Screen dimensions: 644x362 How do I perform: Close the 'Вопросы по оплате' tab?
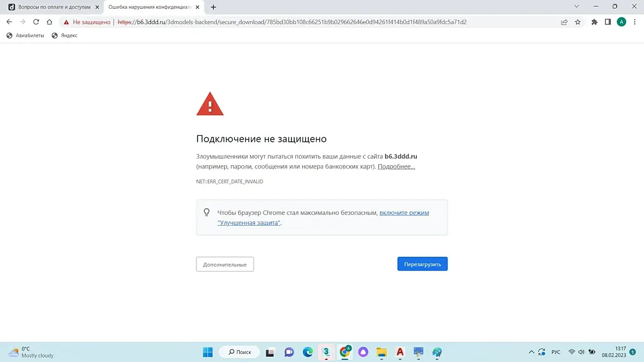coord(97,7)
